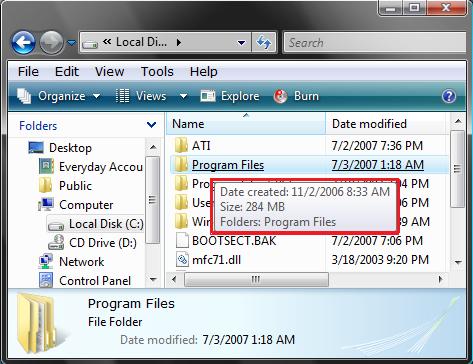Click the Public folder icon in tree
The image size is (473, 364).
coord(45,185)
